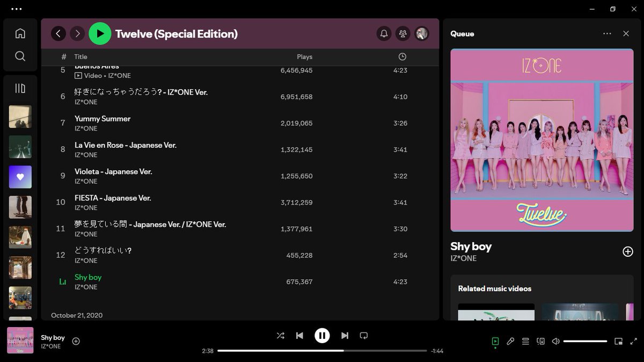The height and width of the screenshot is (362, 644).
Task: Click duration 3:26 of Yummy Summer
Action: [400, 123]
